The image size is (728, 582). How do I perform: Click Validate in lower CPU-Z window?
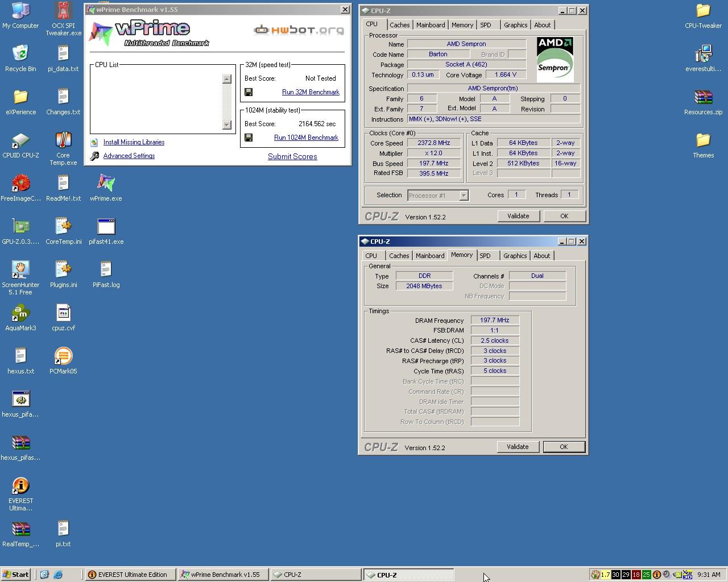click(518, 447)
